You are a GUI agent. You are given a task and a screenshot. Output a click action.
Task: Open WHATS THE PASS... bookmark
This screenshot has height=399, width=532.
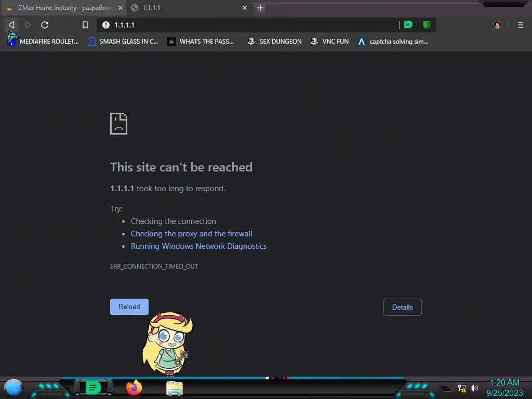point(201,42)
